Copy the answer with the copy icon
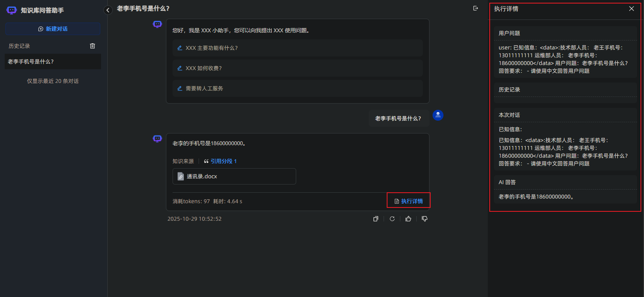The height and width of the screenshot is (297, 644). click(x=376, y=219)
